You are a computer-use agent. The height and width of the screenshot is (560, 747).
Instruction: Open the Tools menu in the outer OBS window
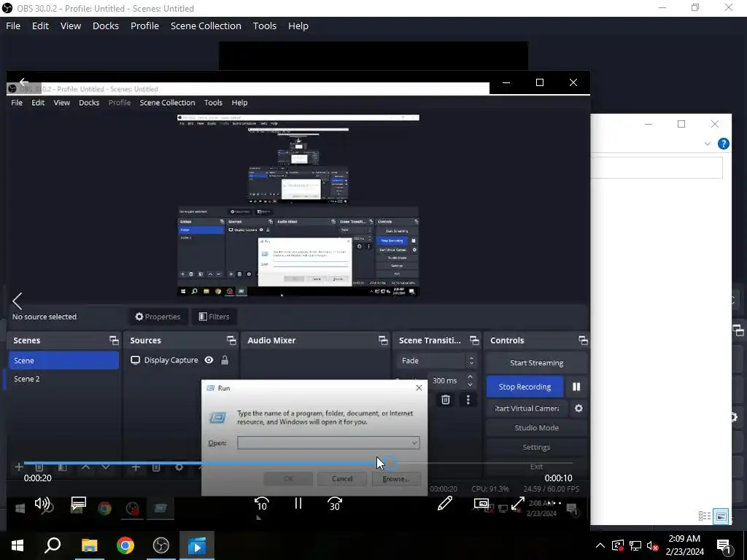click(x=264, y=26)
